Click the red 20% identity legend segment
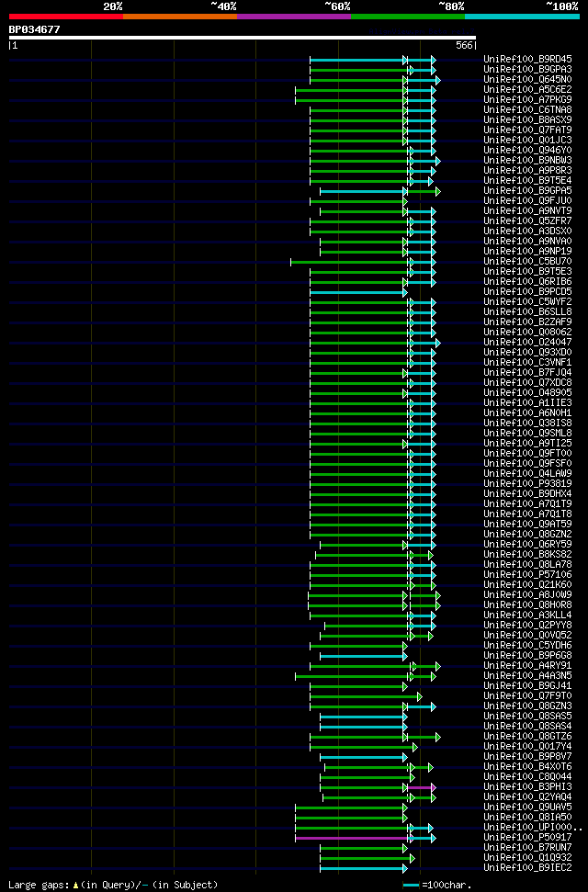 tap(66, 17)
